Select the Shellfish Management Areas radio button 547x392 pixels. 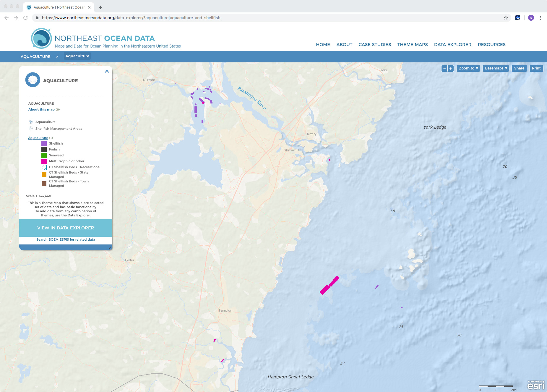pos(30,129)
